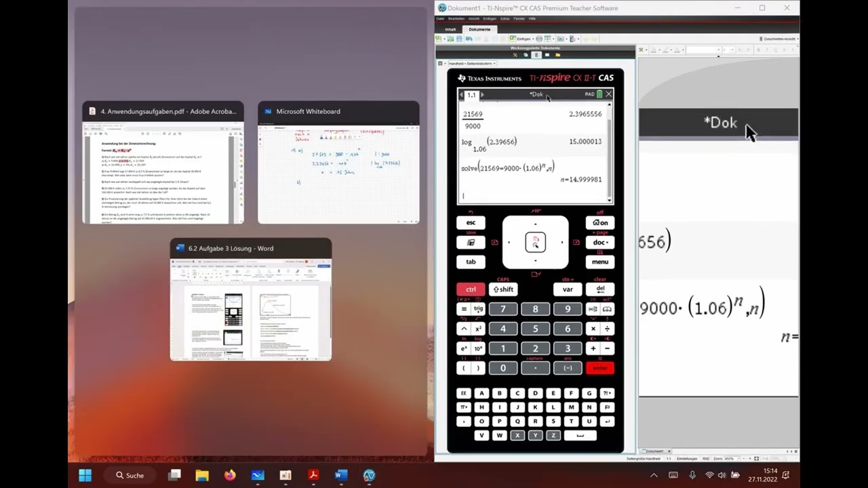
Task: Open Word from the taskbar
Action: pyautogui.click(x=341, y=475)
